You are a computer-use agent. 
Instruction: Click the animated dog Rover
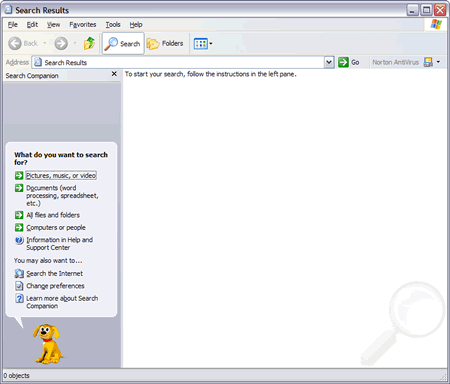click(x=49, y=344)
